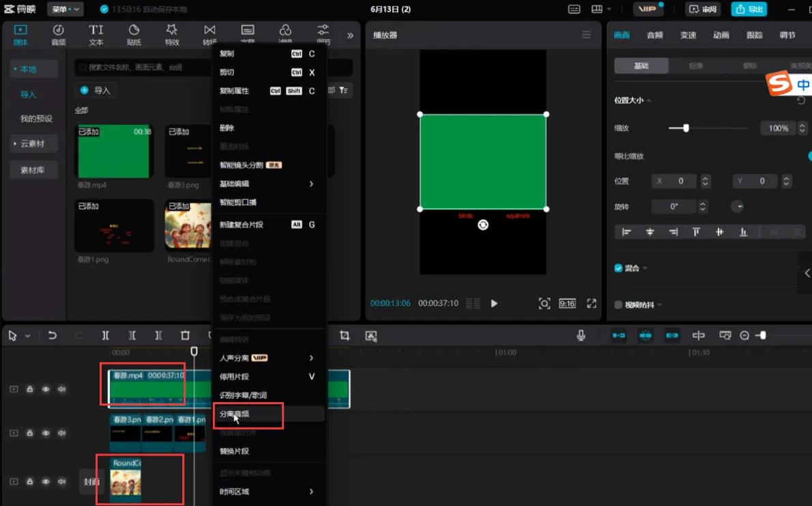Click the trash delete icon in timeline toolbar
The height and width of the screenshot is (506, 812).
[x=185, y=335]
